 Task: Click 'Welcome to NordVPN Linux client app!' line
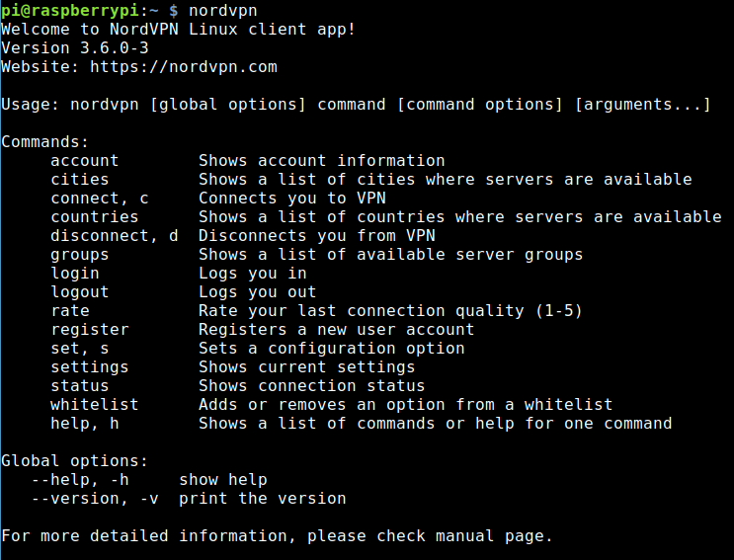pos(179,29)
